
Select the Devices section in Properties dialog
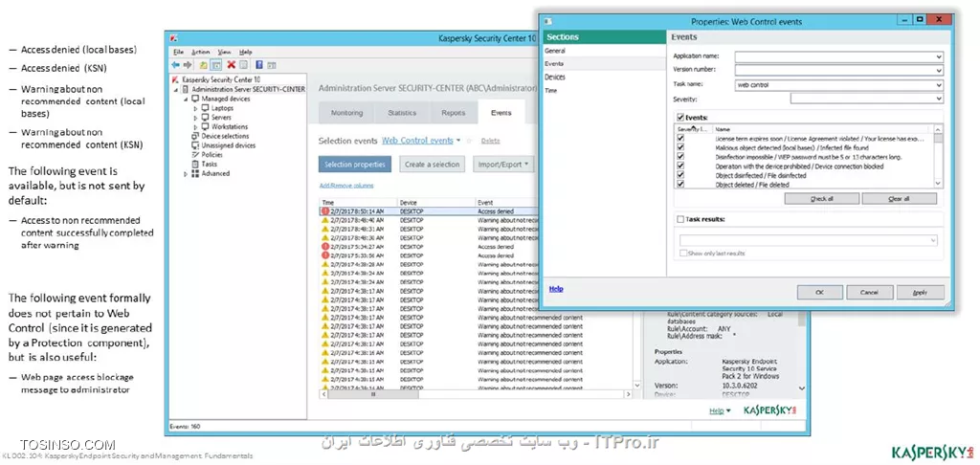pos(555,77)
